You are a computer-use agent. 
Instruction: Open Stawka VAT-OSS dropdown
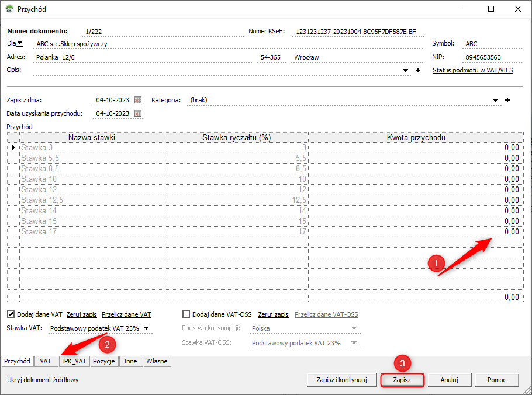[354, 343]
